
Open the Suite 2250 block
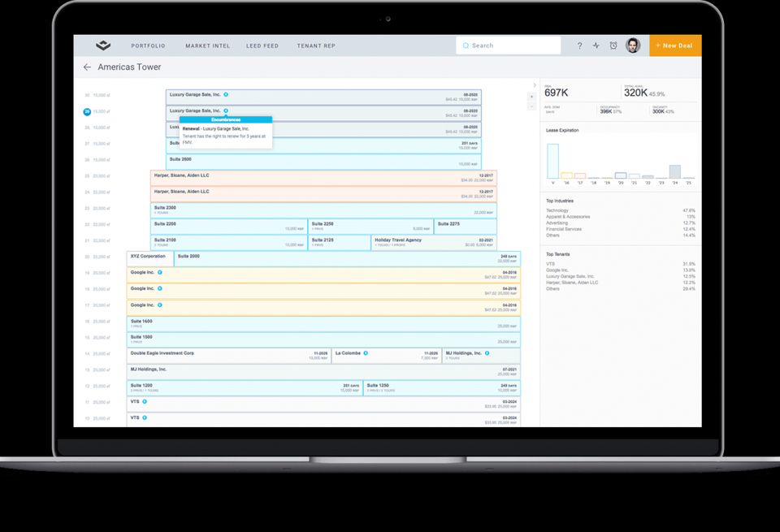(370, 227)
